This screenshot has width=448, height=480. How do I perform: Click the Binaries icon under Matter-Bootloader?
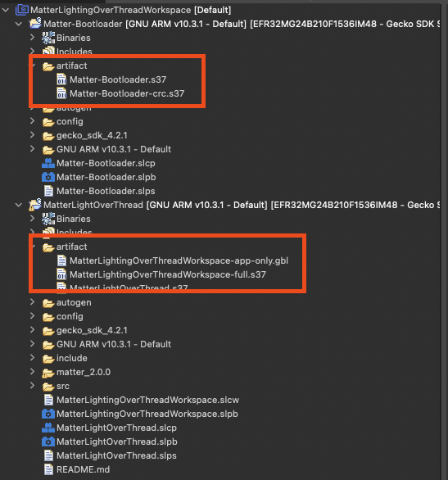(48, 38)
